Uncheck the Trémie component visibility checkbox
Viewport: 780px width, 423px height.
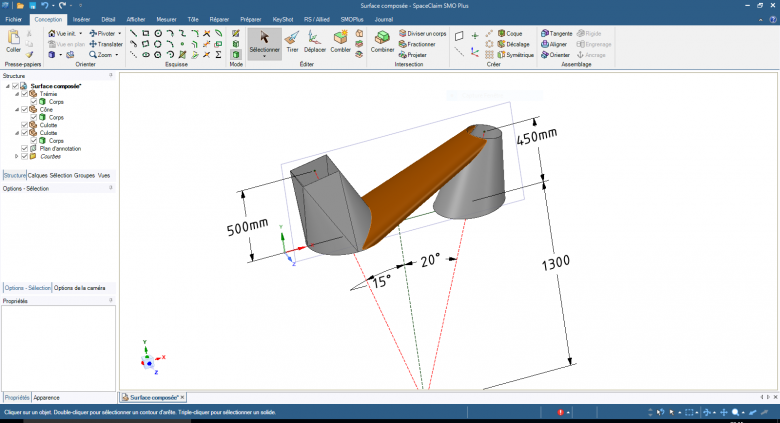coord(24,94)
